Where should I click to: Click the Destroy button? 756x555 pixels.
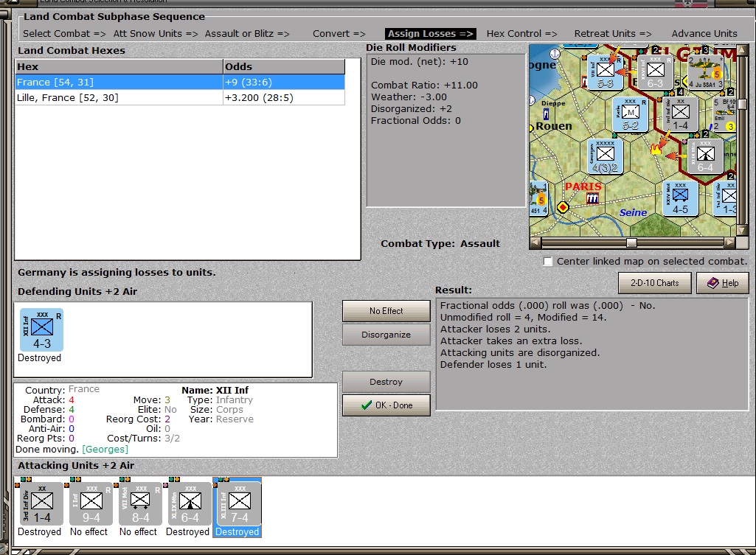pos(386,382)
